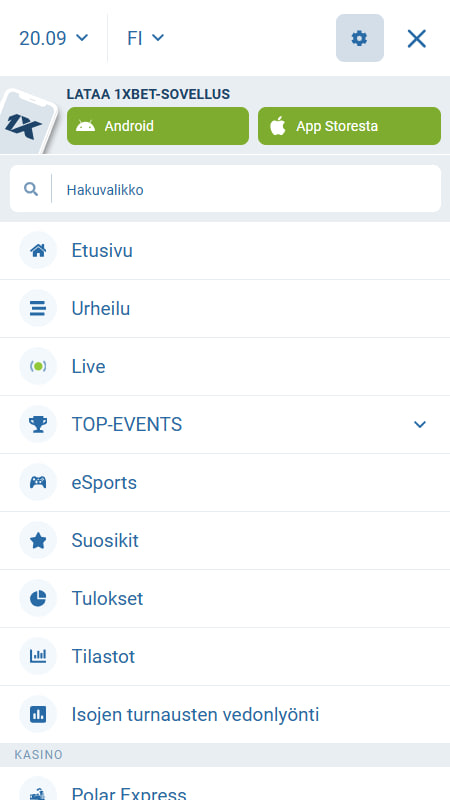450x800 pixels.
Task: Download the Android app
Action: tap(158, 126)
